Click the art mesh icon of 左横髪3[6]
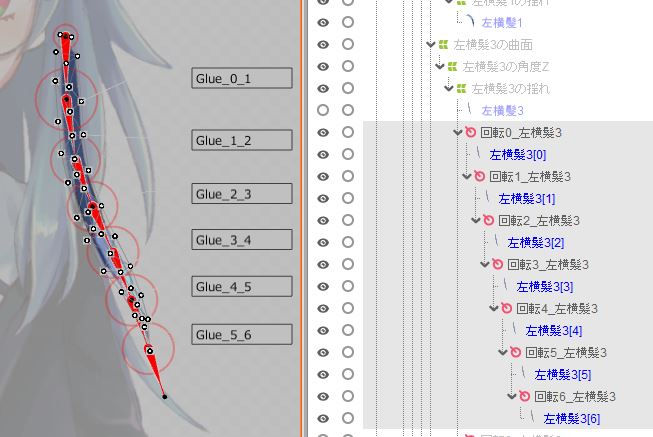This screenshot has height=437, width=653. click(x=533, y=418)
